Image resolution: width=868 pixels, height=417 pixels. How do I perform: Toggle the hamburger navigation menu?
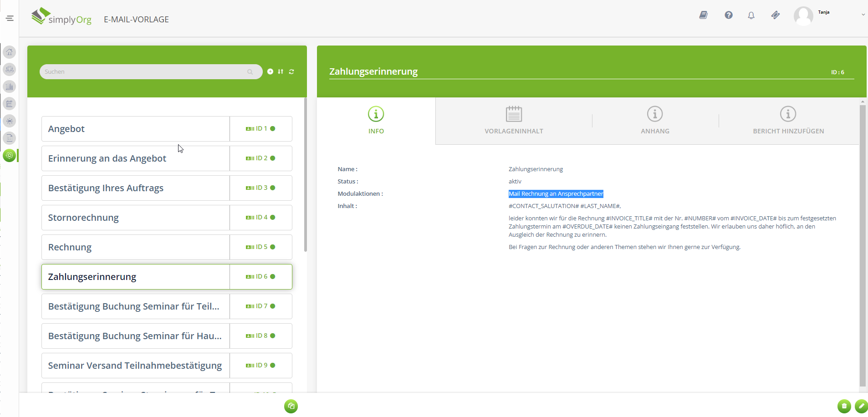point(10,18)
